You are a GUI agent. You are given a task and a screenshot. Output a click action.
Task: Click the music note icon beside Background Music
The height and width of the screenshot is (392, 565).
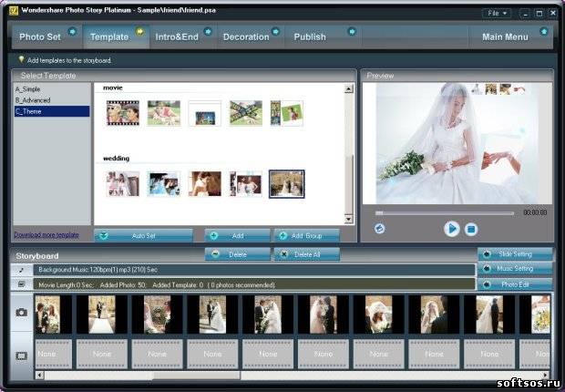click(x=22, y=270)
